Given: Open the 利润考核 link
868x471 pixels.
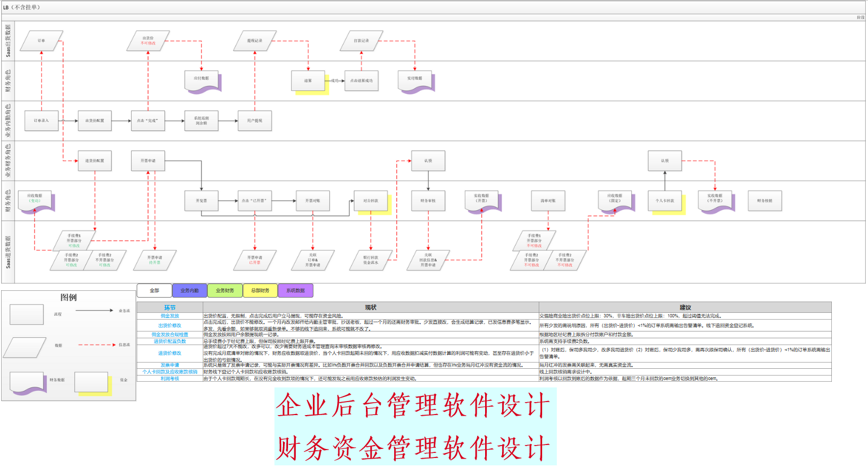Looking at the screenshot, I should 169,378.
